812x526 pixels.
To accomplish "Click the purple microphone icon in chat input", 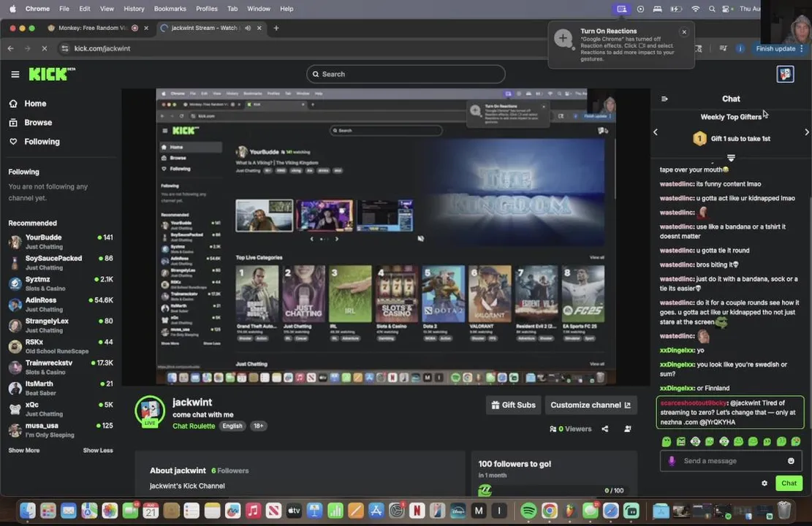I will click(671, 461).
